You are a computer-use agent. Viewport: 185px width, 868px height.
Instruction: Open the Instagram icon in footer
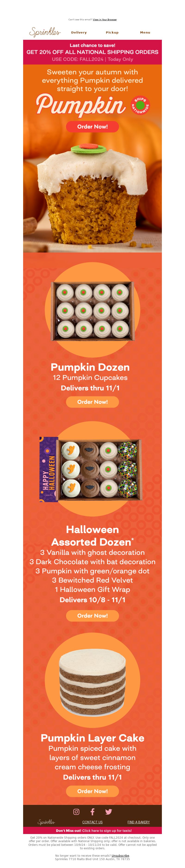[76, 812]
